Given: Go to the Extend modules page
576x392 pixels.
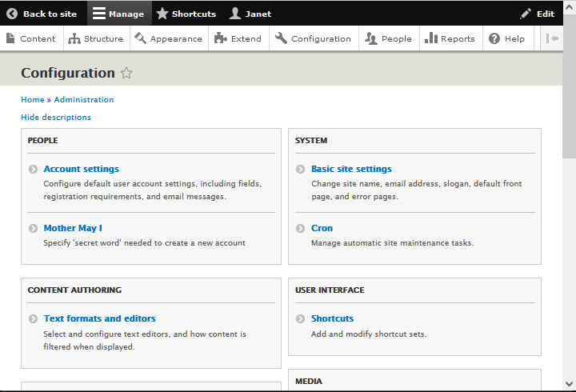Looking at the screenshot, I should click(x=238, y=38).
